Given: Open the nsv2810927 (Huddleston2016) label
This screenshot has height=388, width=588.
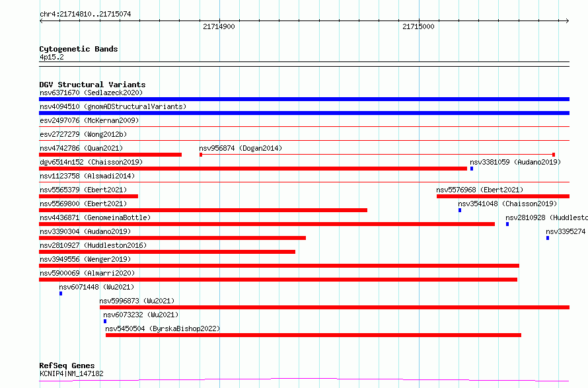Looking at the screenshot, I should click(x=93, y=245).
